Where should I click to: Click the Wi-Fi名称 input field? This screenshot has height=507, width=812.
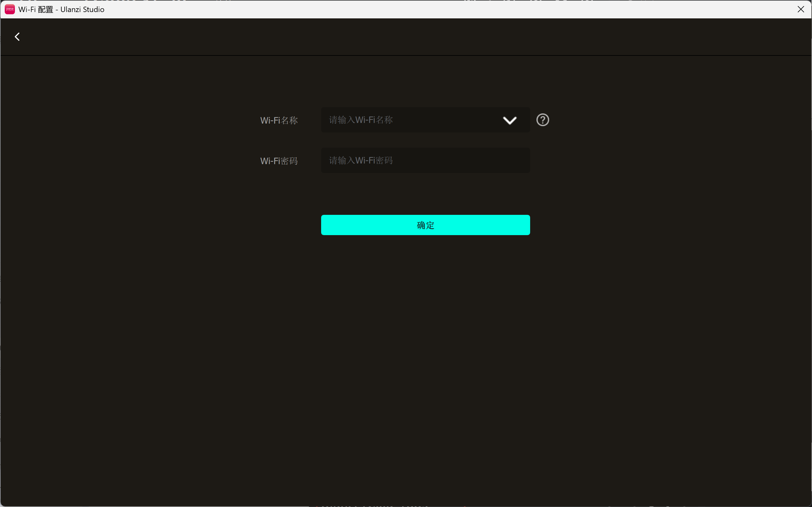[x=425, y=120]
